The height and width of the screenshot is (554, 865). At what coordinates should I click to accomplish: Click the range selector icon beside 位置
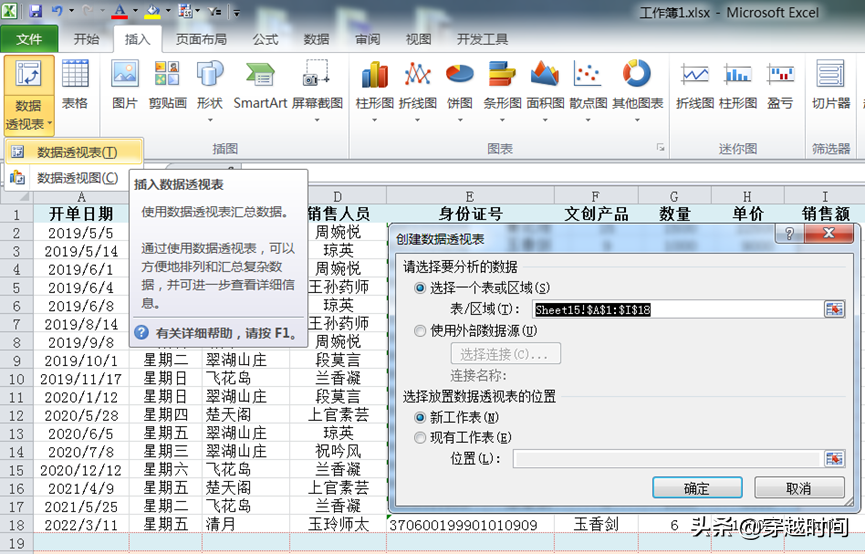point(834,459)
